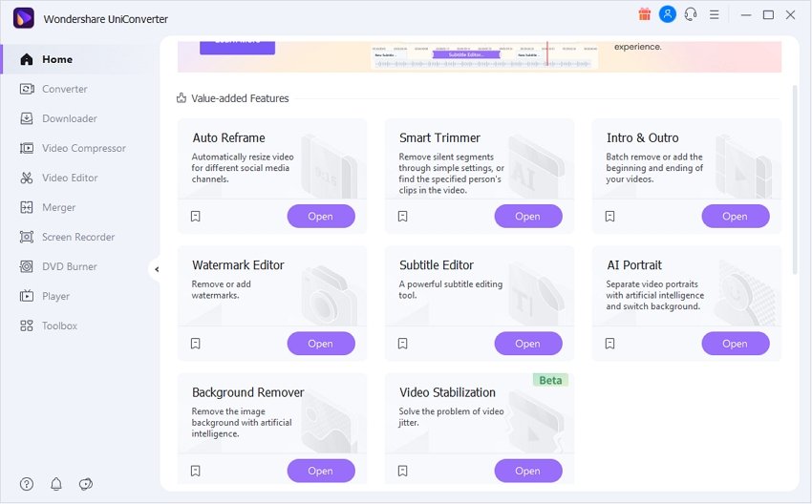Image resolution: width=812 pixels, height=504 pixels.
Task: Open the hamburger main menu
Action: 715,14
